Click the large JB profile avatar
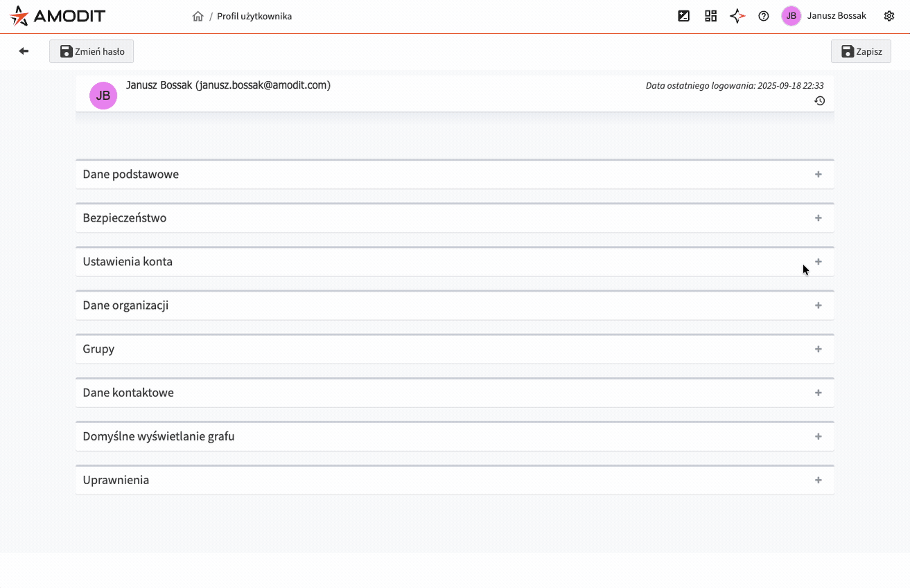The image size is (910, 588). (103, 96)
